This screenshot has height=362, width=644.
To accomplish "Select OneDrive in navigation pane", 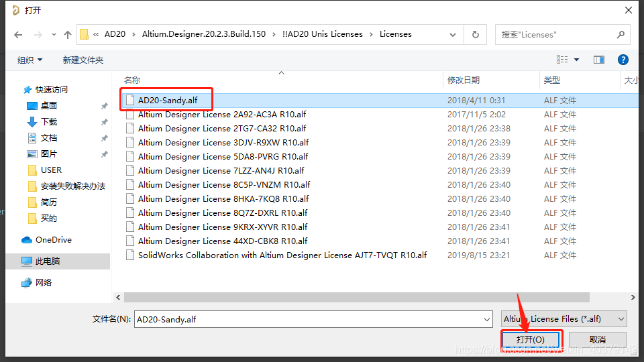I will click(54, 240).
